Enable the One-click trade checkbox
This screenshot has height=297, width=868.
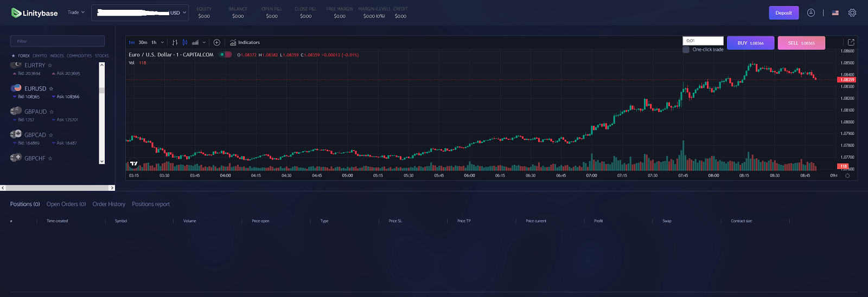tap(686, 49)
